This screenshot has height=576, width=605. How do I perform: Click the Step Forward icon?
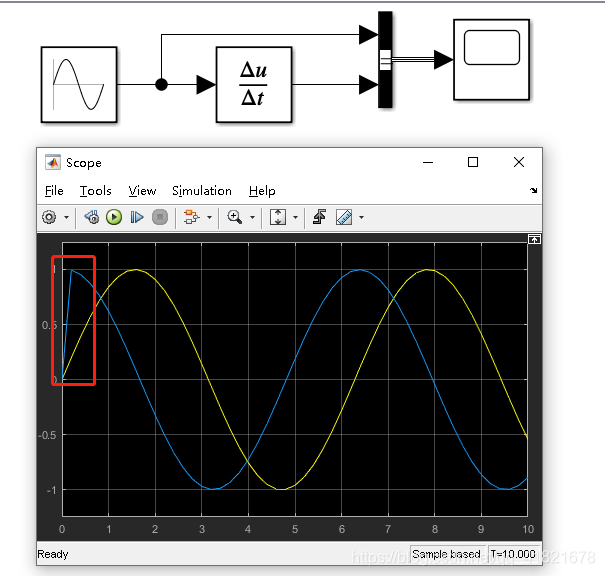pos(137,218)
